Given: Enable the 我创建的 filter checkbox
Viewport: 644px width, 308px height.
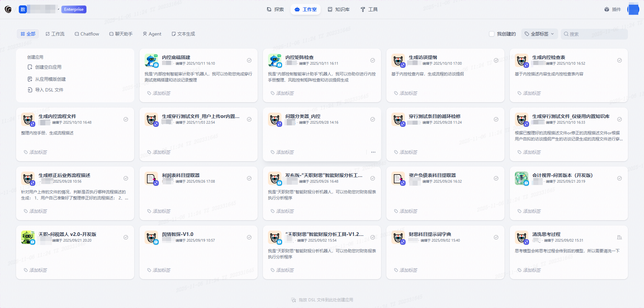Looking at the screenshot, I should [491, 34].
